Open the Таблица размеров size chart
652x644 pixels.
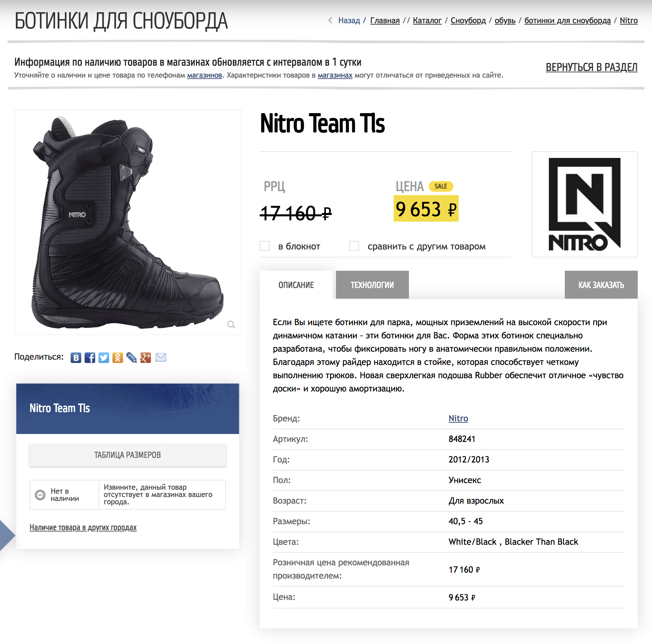[x=128, y=455]
